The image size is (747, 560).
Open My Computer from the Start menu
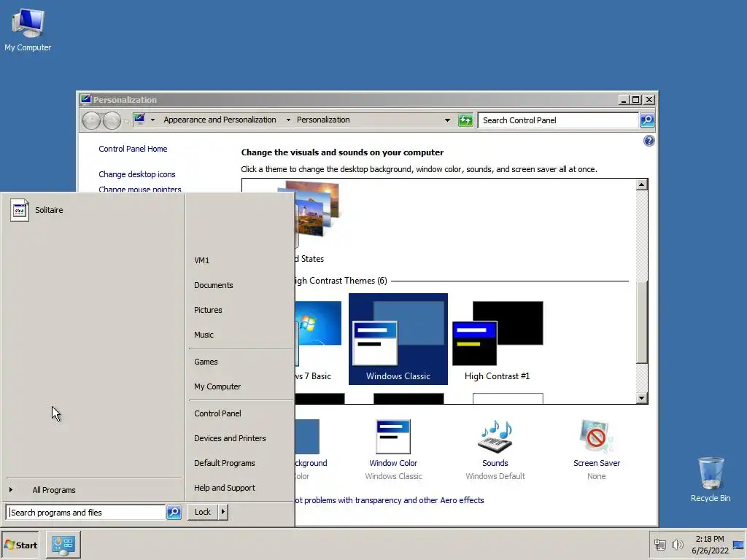pyautogui.click(x=217, y=386)
